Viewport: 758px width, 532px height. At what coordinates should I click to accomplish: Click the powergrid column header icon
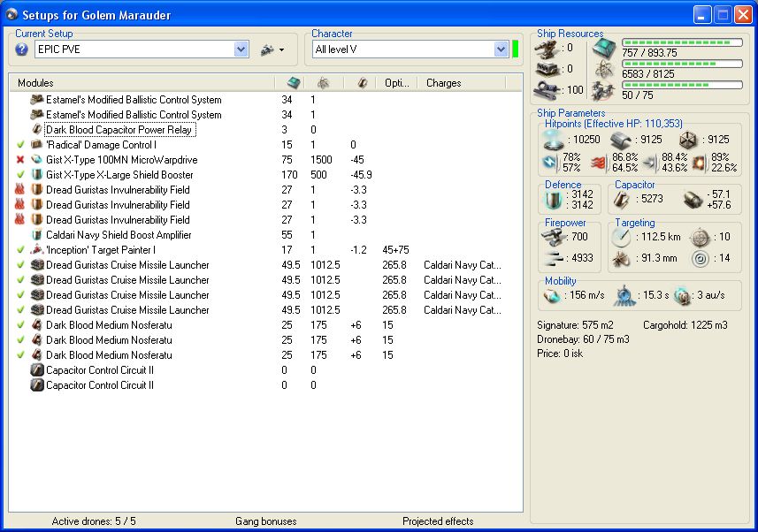[x=323, y=82]
